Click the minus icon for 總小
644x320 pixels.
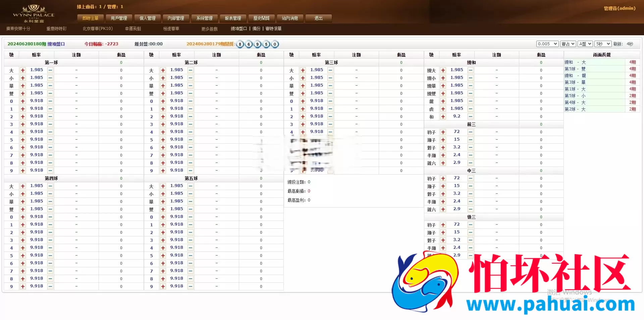(471, 78)
